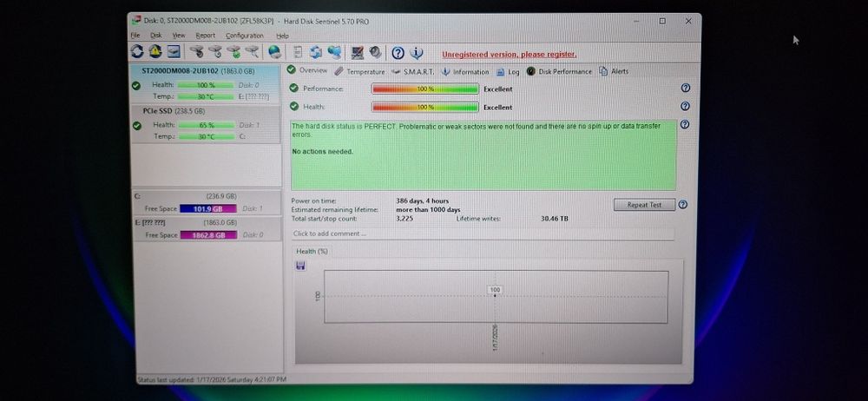Click the Refresh circular arrows toolbar icon
This screenshot has height=401, width=868.
[x=137, y=52]
